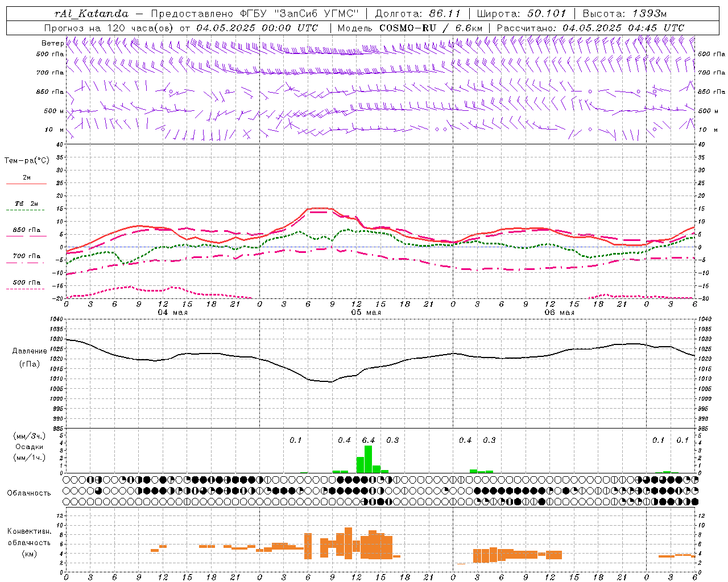Click the Высота: 1393м value

pyautogui.click(x=624, y=14)
